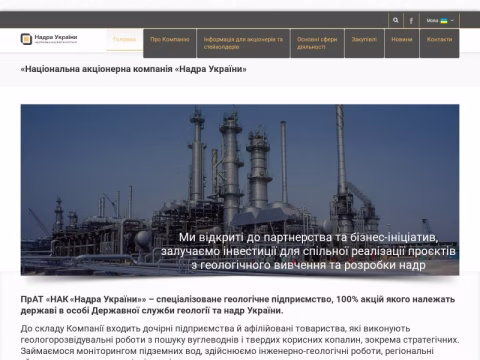Click the page heading «Національна акціонерна компанія «Надра України»
Screen dimensions: 480x360
click(x=134, y=69)
